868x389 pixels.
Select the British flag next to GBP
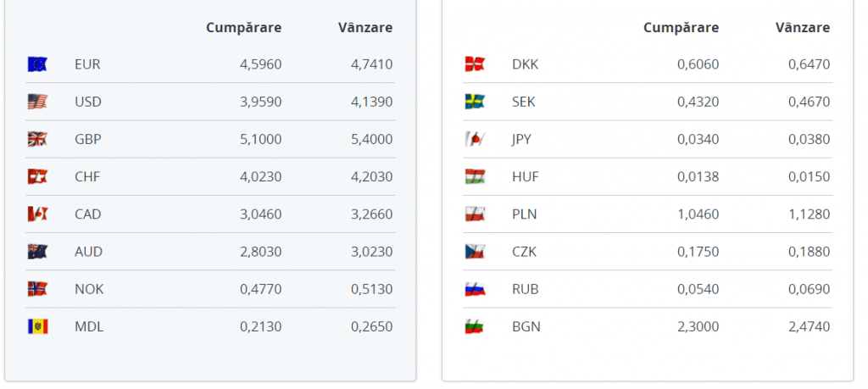(37, 139)
